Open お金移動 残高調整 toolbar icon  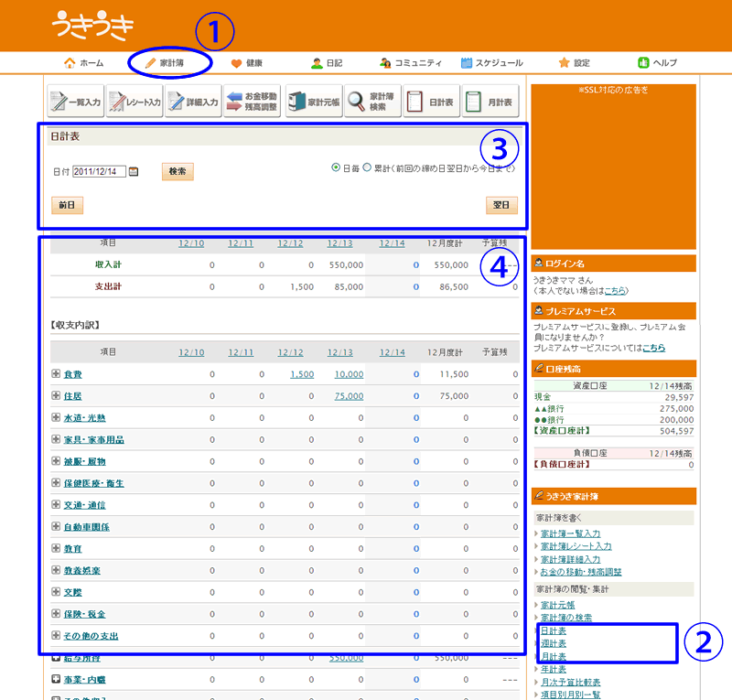pyautogui.click(x=253, y=101)
